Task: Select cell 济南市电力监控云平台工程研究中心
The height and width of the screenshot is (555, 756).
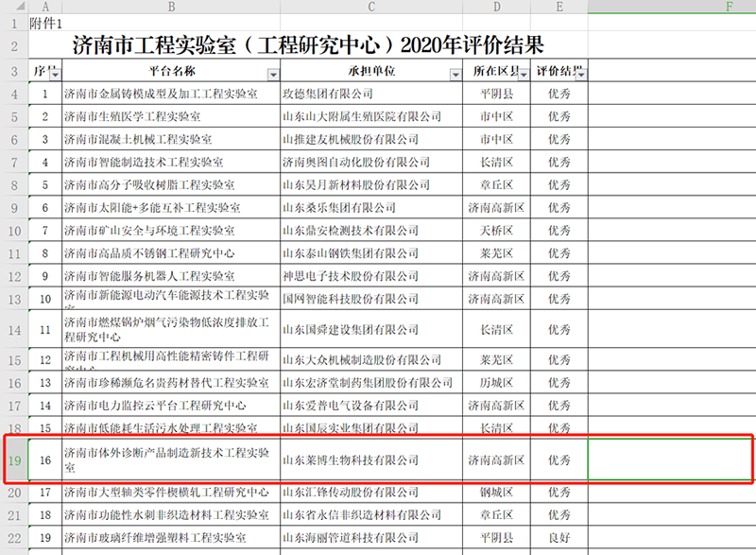Action: tap(171, 405)
